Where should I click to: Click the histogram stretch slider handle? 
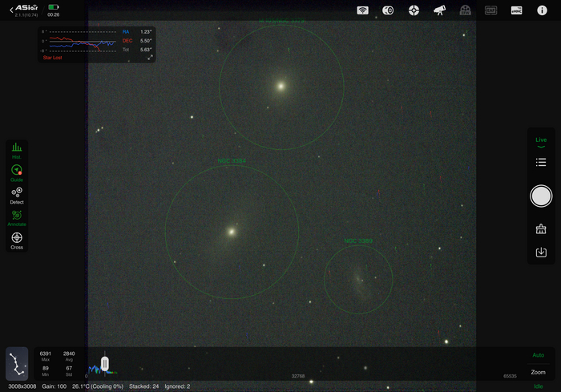pos(104,365)
